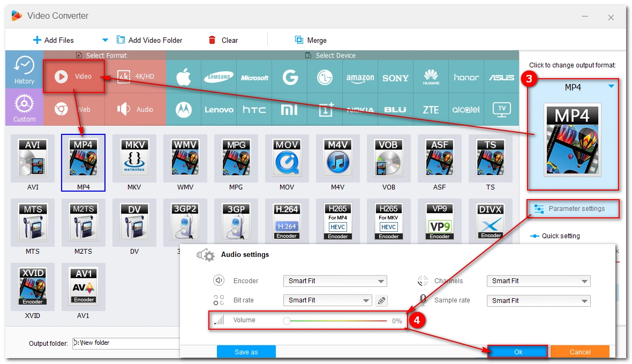
Task: Select the XVID encoder format
Action: point(33,286)
